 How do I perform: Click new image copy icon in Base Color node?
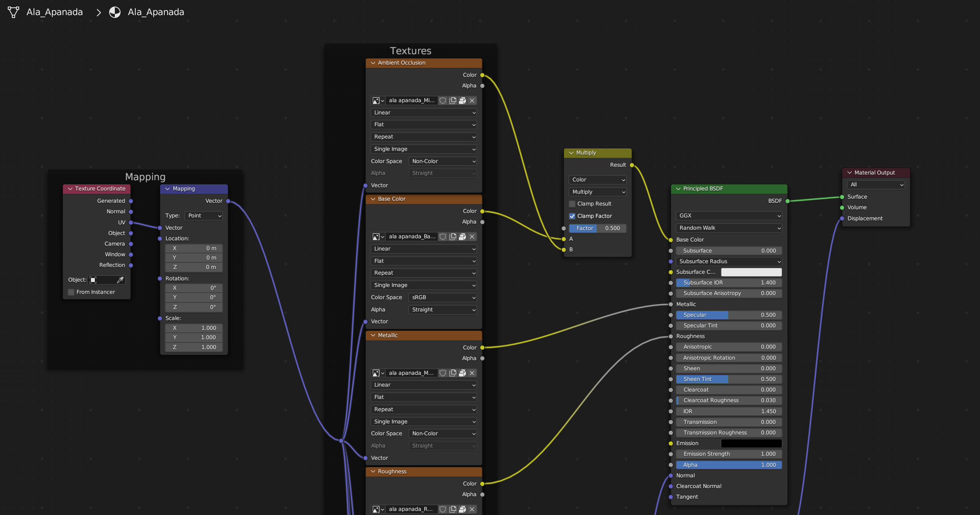[x=452, y=237]
